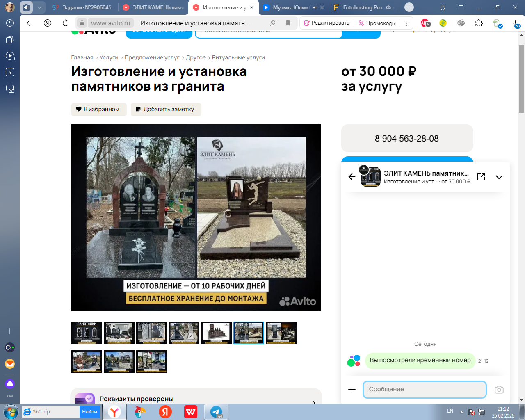Viewport: 525px width, 420px height.
Task: Expand the tab group dropdown arrow
Action: [x=39, y=7]
